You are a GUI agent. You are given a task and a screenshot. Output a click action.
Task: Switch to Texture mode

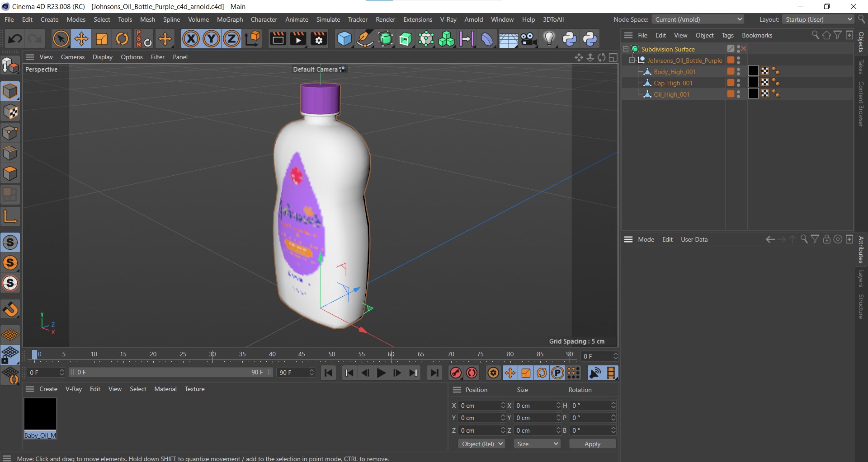[x=10, y=112]
